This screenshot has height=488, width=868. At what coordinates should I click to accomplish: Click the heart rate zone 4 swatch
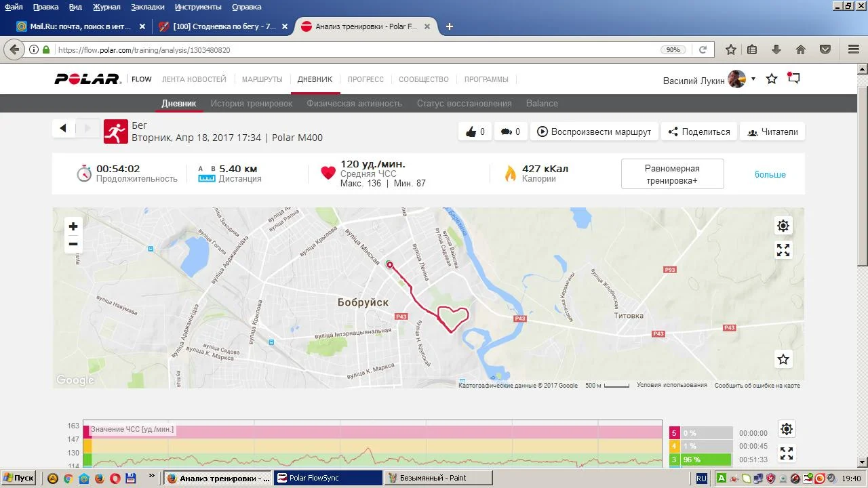(674, 446)
